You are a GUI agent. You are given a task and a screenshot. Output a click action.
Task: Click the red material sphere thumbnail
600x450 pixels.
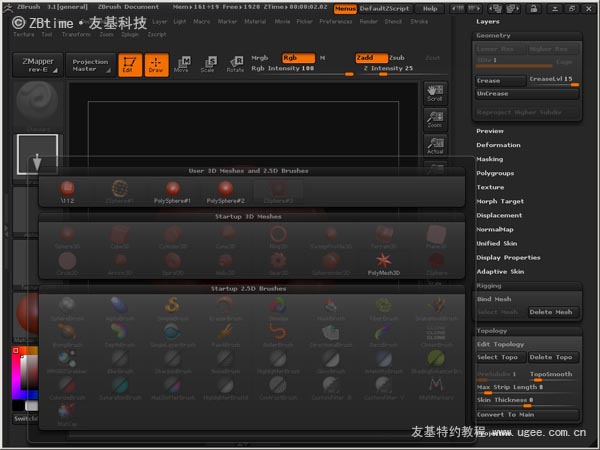[27, 314]
